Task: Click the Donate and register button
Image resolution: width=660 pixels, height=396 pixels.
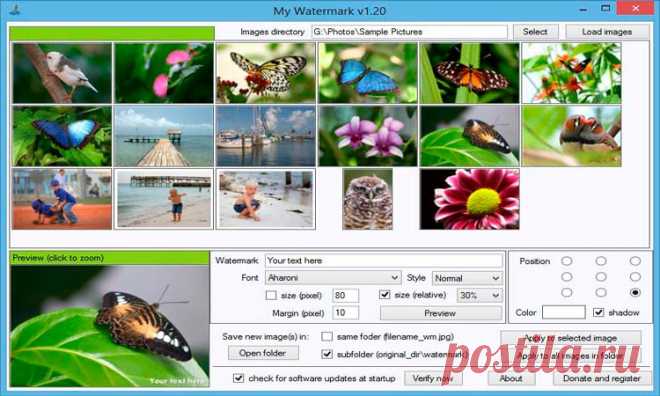Action: click(x=602, y=378)
